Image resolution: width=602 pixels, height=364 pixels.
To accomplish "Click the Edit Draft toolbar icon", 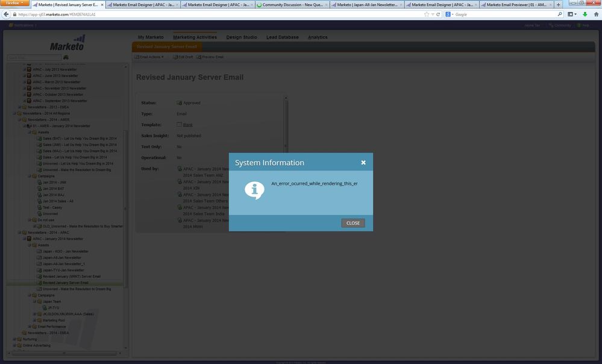I will [183, 57].
